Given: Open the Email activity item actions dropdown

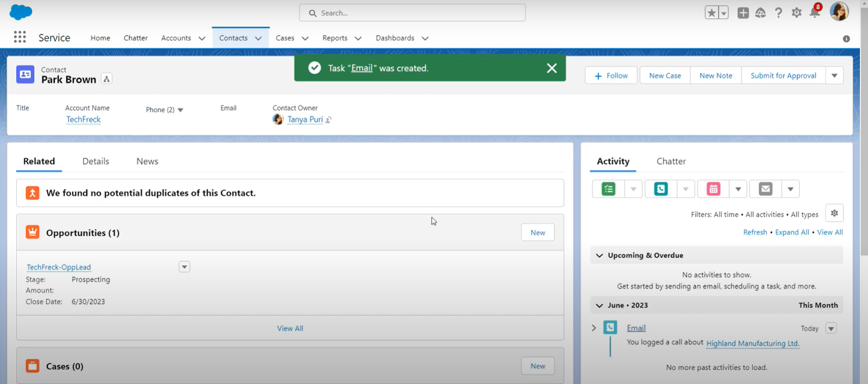Looking at the screenshot, I should [831, 328].
